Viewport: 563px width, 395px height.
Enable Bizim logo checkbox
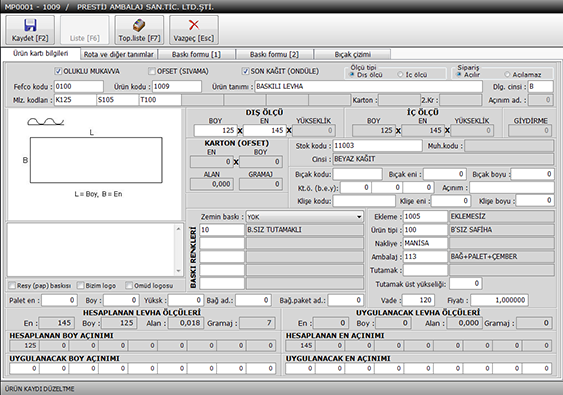pyautogui.click(x=80, y=285)
